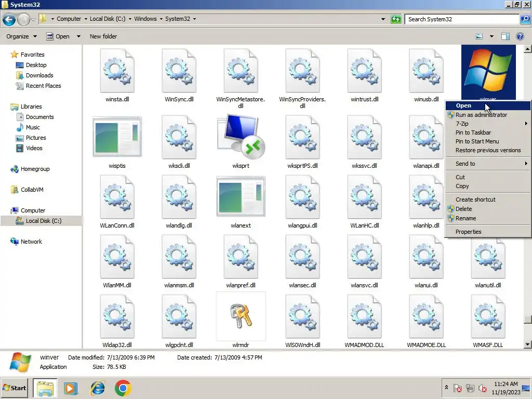Viewport: 532px width, 399px height.
Task: Open the recent pages dropdown arrow
Action: pos(33,19)
